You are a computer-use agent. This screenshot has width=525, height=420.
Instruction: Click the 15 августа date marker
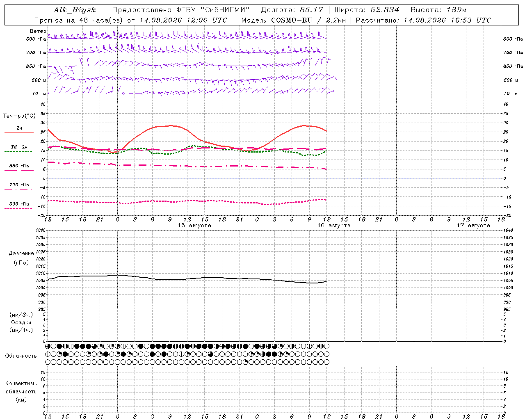(x=194, y=226)
